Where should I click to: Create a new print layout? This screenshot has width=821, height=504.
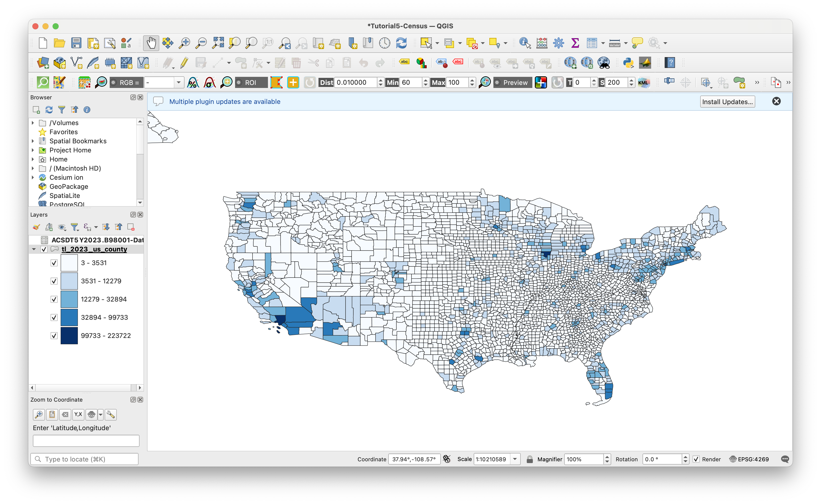[x=93, y=43]
